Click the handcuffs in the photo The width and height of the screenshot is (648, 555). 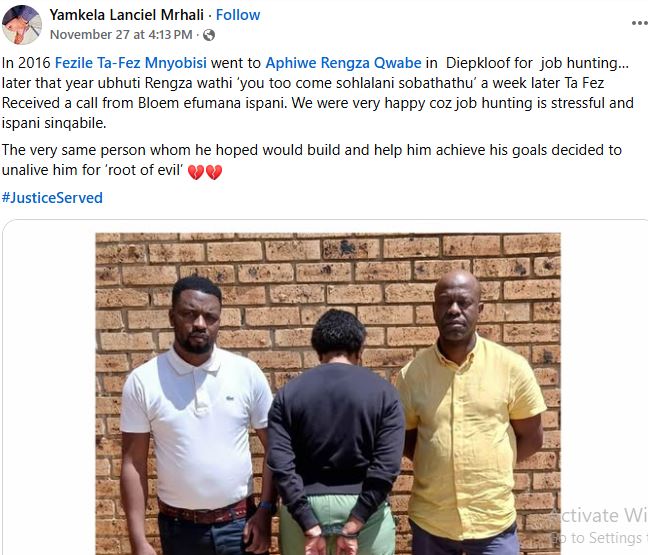[x=336, y=533]
